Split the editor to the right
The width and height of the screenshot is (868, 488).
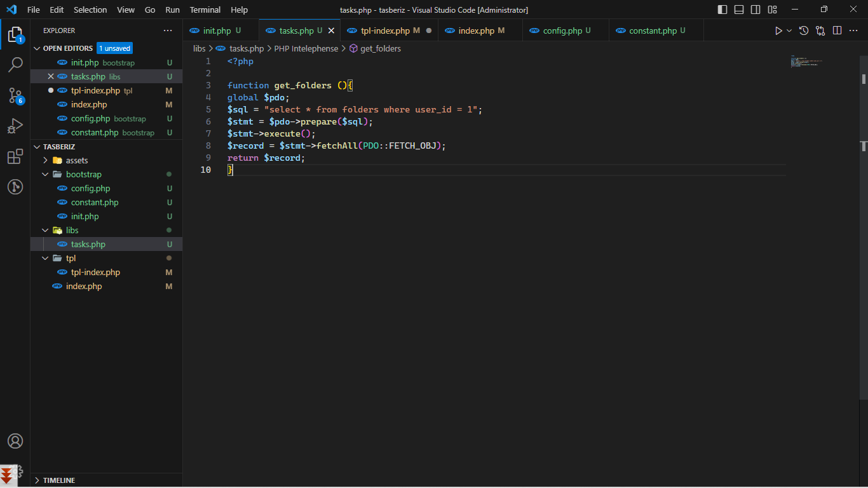point(837,30)
